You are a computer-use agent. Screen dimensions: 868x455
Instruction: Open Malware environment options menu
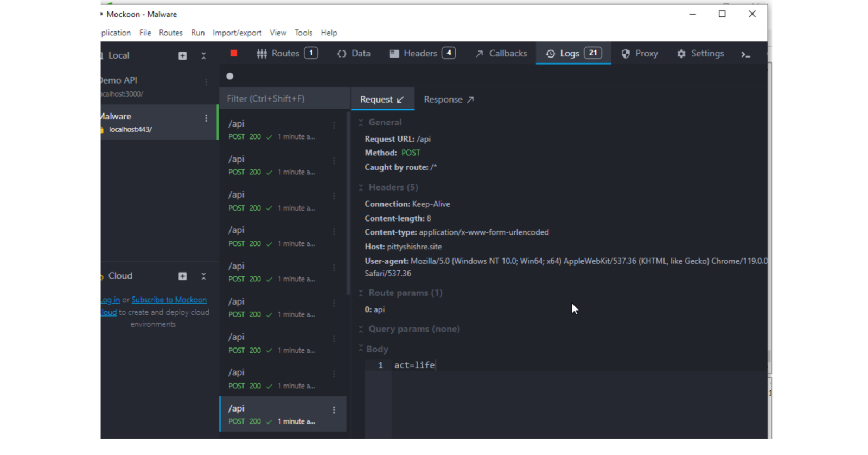pos(206,118)
